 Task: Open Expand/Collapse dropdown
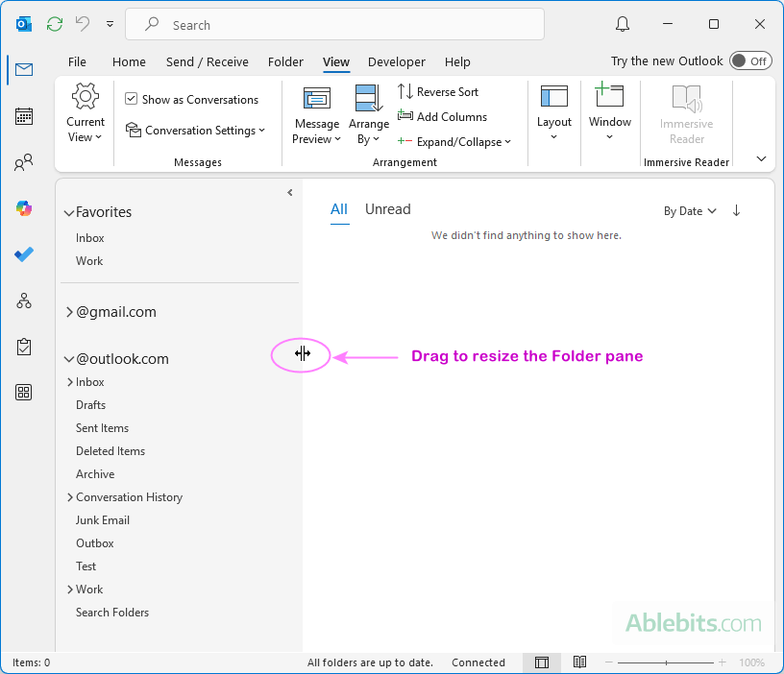pos(454,142)
